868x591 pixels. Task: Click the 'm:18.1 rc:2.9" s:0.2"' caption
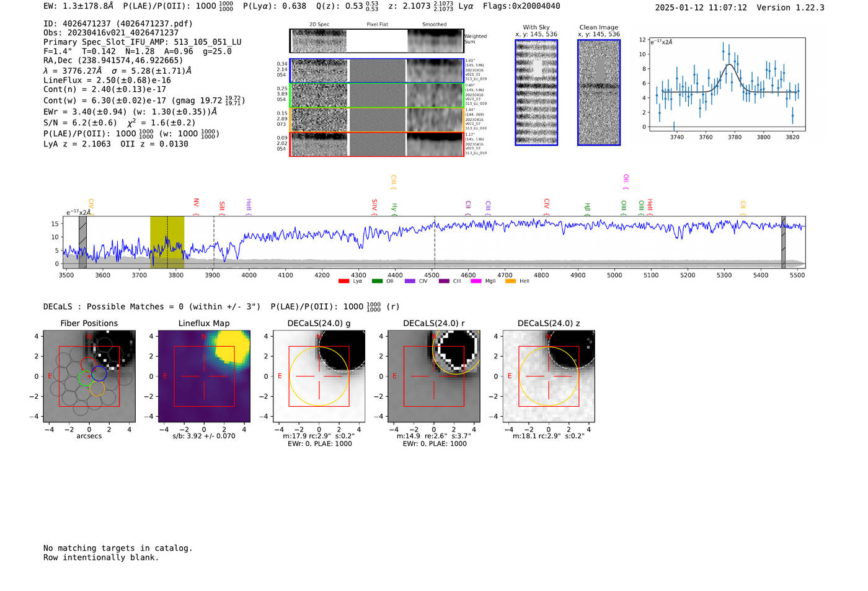[x=548, y=436]
